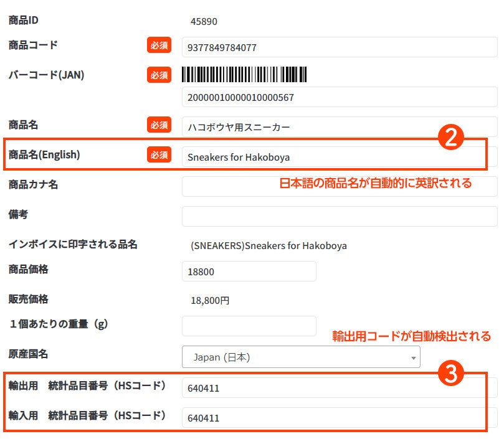Open the country of origin dropdown

tap(300, 357)
